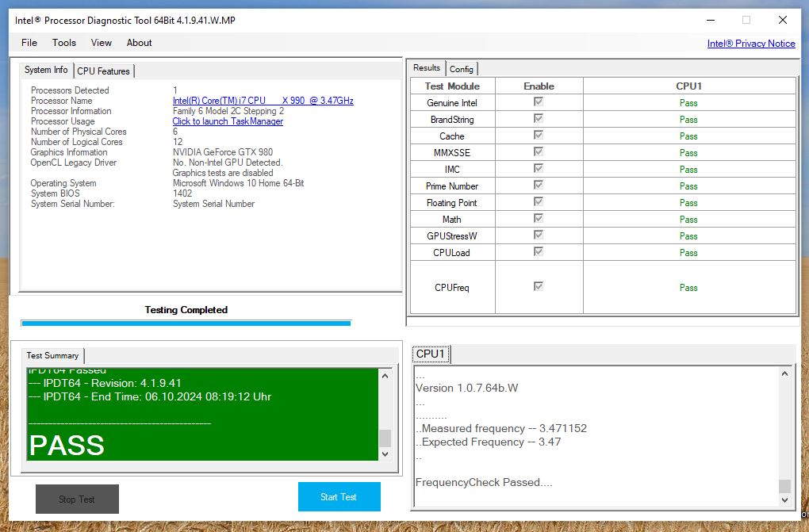
Task: Toggle the GPUStressW test checkbox
Action: point(538,235)
